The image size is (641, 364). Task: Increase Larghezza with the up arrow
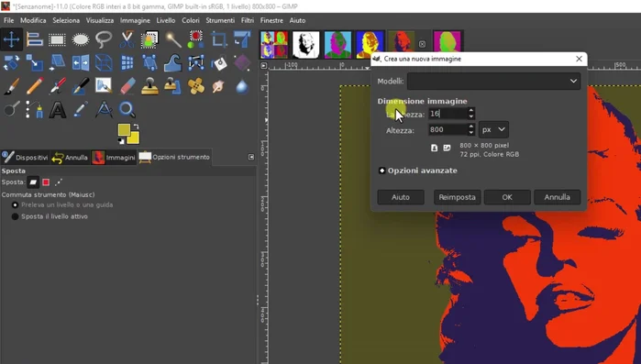tap(471, 110)
